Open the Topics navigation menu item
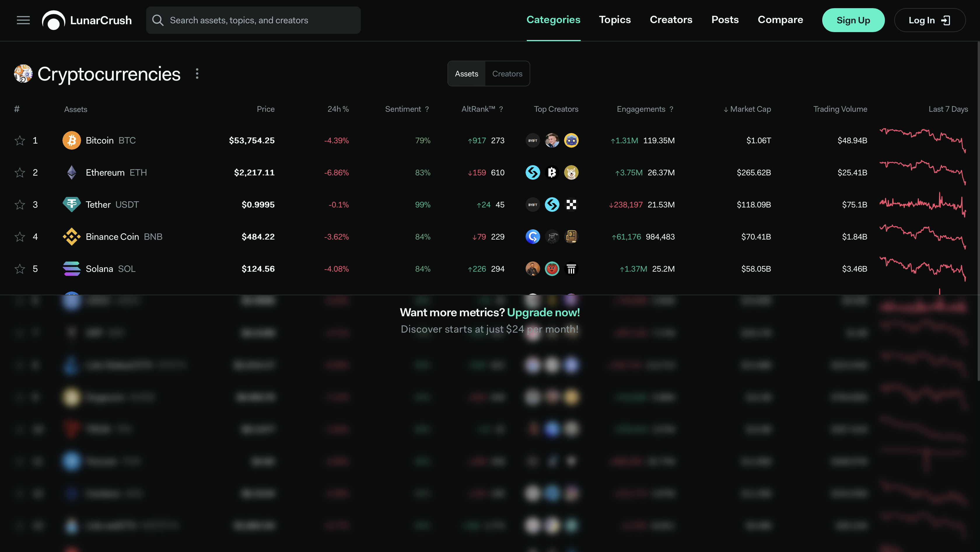 click(615, 20)
